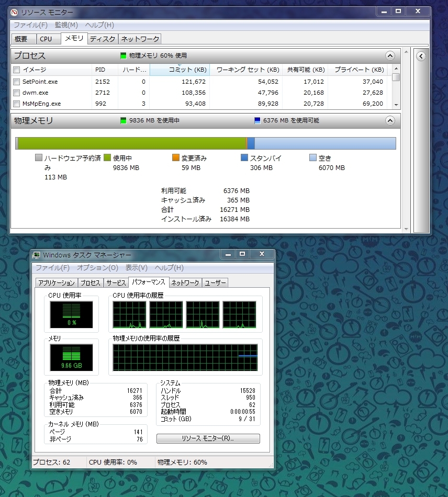448x497 pixels.
Task: Open ヘルプ(H) menu in Resource Monitor
Action: (x=99, y=25)
